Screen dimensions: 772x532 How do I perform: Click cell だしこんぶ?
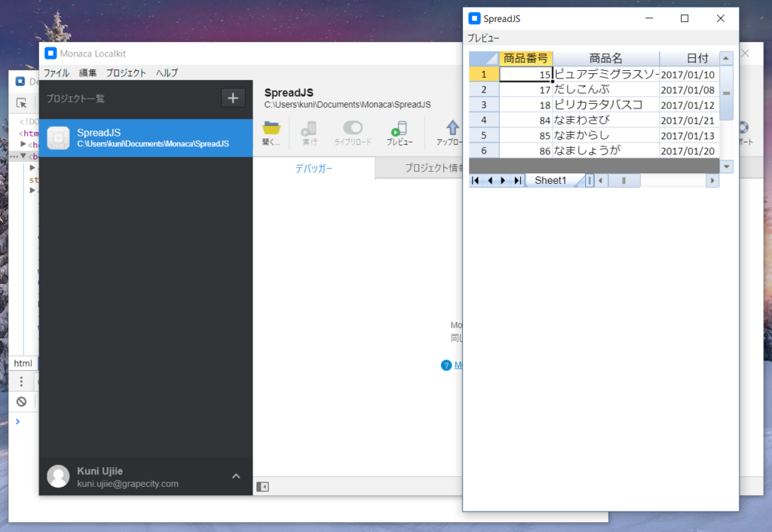pos(605,90)
